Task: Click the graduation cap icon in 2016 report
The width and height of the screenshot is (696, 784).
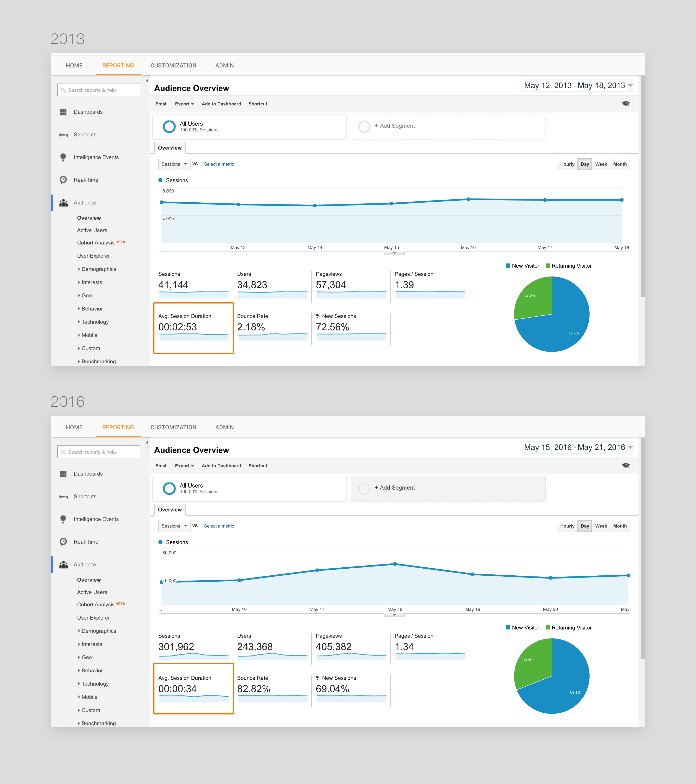Action: pos(625,465)
